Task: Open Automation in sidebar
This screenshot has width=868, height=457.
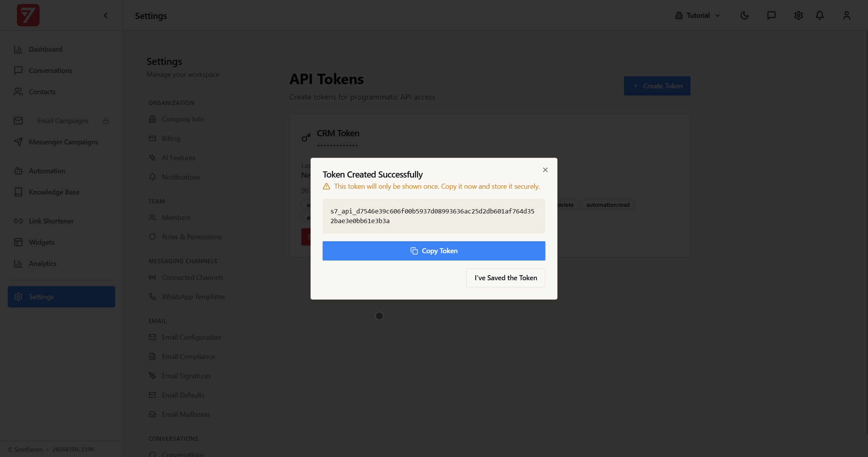Action: tap(61, 171)
